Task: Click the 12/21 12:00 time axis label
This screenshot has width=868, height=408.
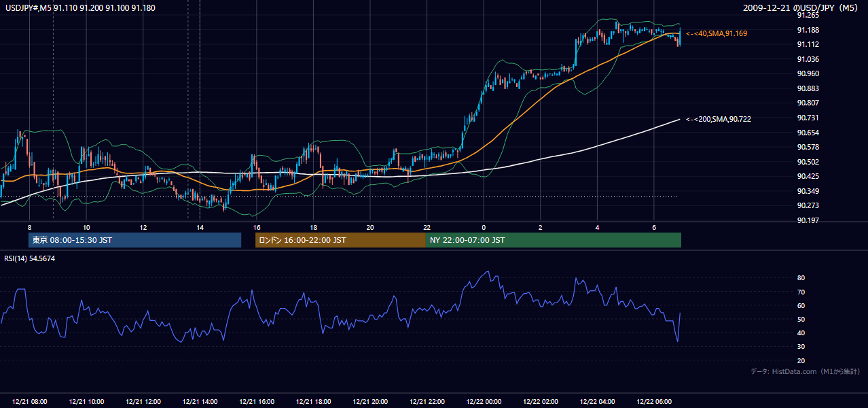Action: tap(143, 402)
